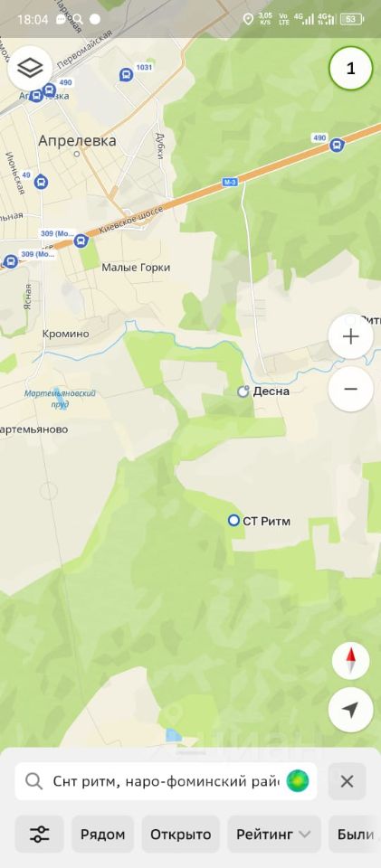Tap the Апрелевка city label
381x868 pixels.
(77, 141)
